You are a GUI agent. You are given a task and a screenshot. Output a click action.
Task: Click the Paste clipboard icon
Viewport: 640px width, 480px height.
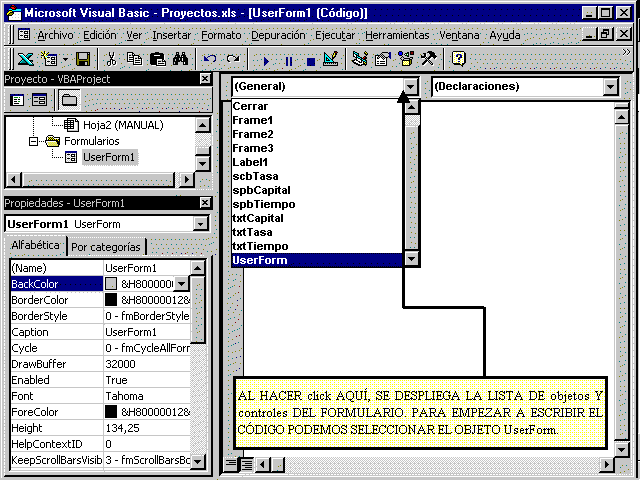tap(157, 60)
